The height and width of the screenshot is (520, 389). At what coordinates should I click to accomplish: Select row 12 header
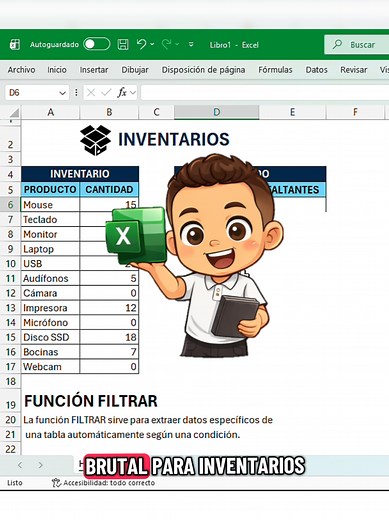(11, 293)
